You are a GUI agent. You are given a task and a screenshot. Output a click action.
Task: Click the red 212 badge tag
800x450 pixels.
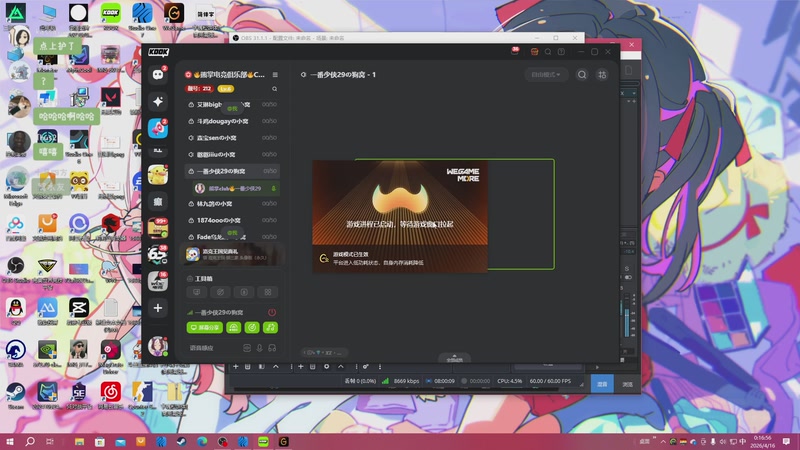[199, 89]
